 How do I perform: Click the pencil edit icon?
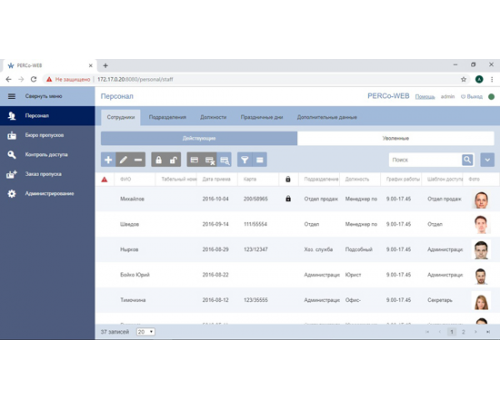(123, 160)
